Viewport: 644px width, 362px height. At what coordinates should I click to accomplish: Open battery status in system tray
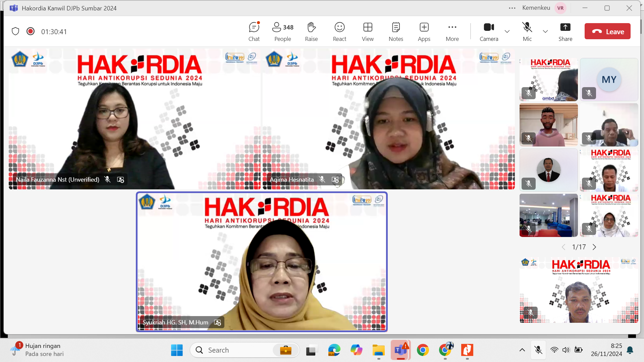point(578,350)
